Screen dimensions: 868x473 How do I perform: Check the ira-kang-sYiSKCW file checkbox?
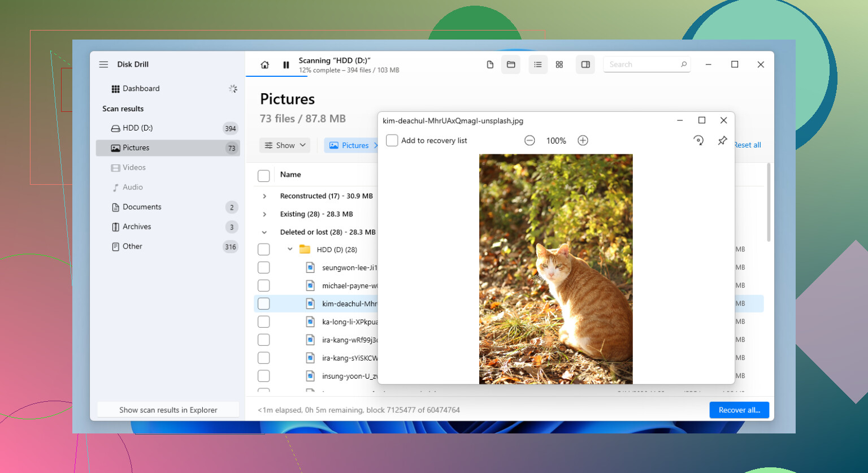pyautogui.click(x=264, y=358)
